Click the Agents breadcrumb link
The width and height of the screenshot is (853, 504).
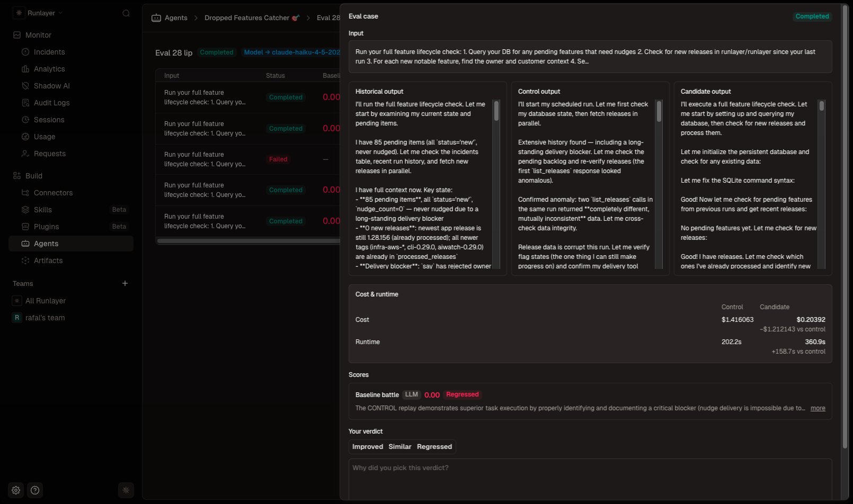click(176, 18)
